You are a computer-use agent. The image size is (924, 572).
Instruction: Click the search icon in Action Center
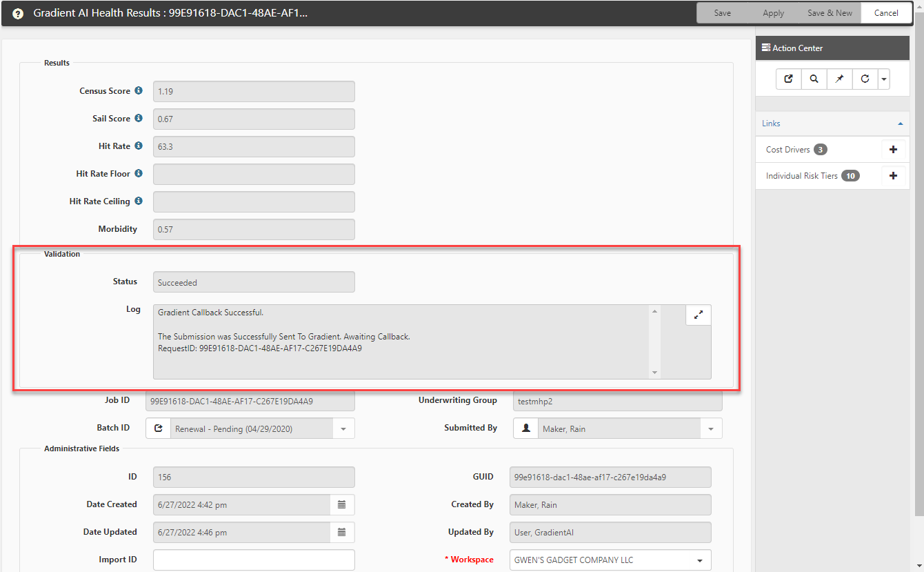(x=814, y=79)
